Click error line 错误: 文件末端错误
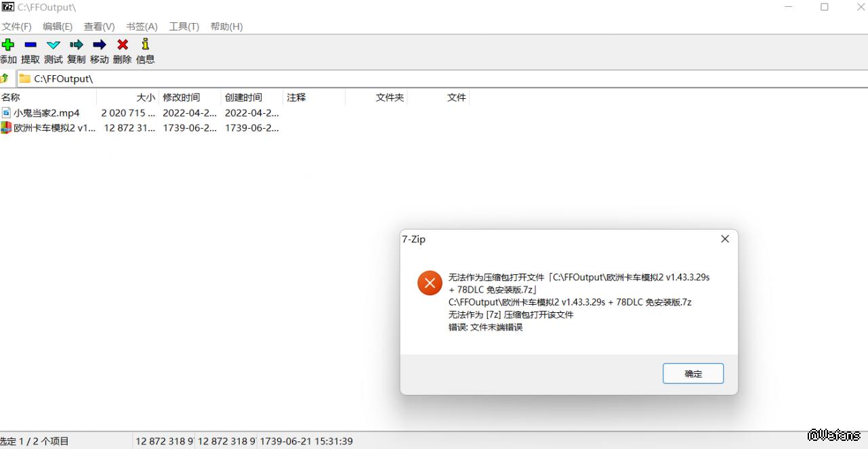868x449 pixels. (x=485, y=327)
